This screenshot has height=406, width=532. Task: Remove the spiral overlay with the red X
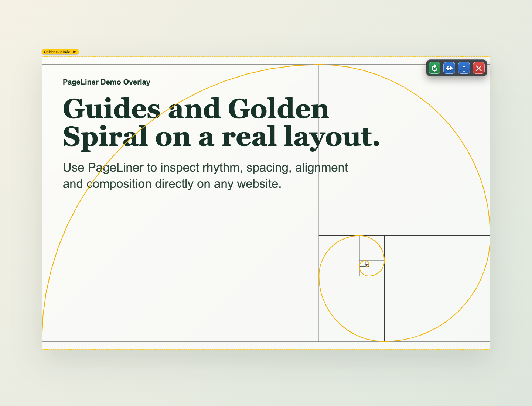(479, 68)
